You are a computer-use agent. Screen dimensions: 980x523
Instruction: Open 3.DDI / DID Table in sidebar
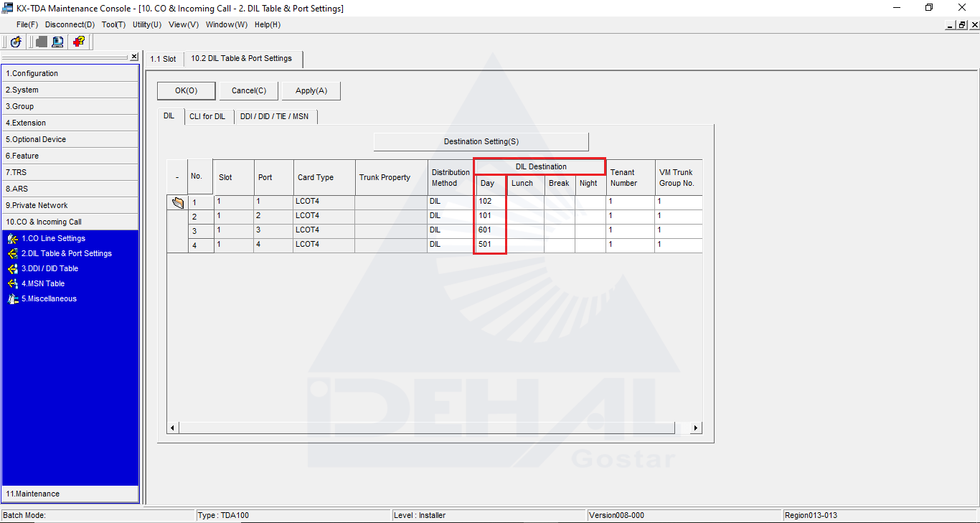click(x=50, y=268)
